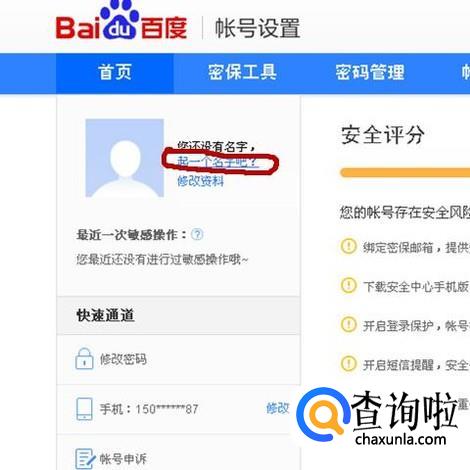Viewport: 470px width, 470px height.
Task: Click the lock icon beside 修改密码
Action: (84, 359)
